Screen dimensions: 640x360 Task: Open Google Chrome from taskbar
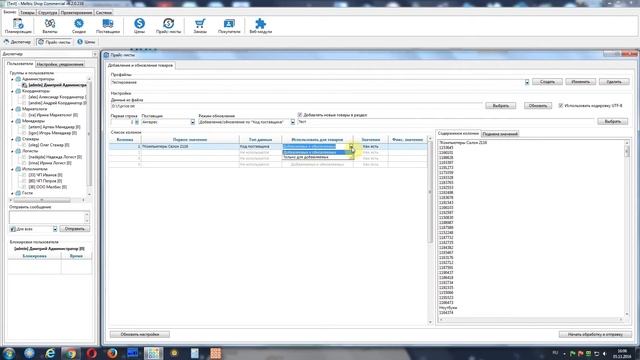click(71, 353)
